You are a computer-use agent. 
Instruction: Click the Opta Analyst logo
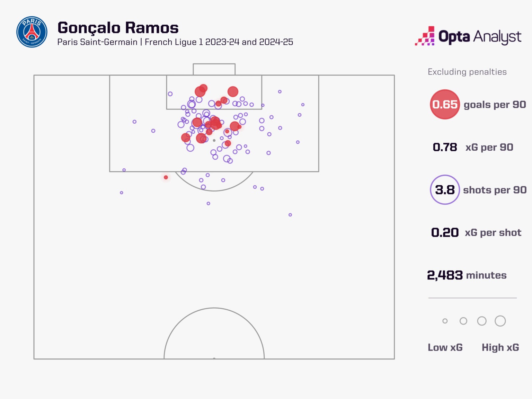(468, 36)
